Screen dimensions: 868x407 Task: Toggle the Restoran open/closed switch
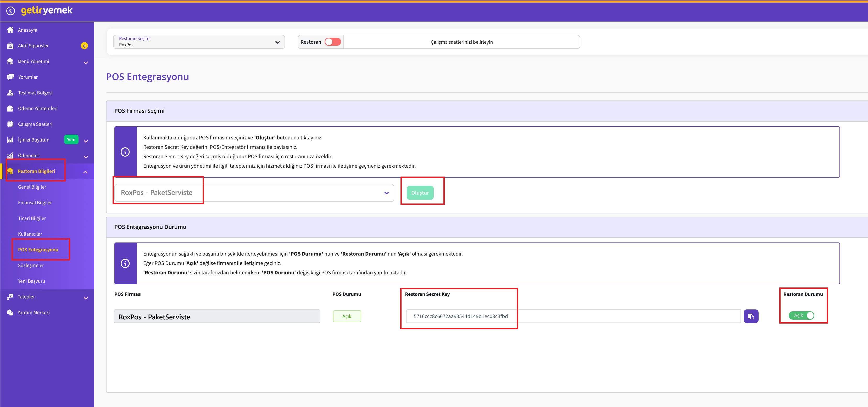point(333,42)
